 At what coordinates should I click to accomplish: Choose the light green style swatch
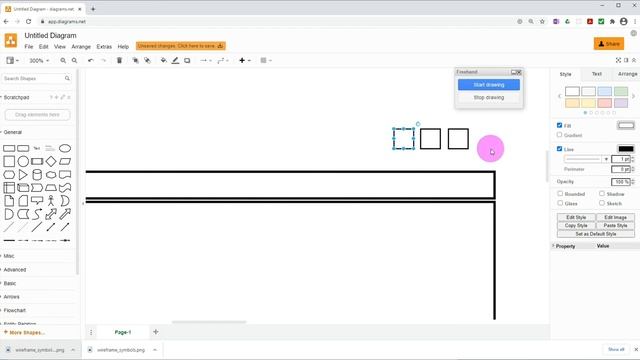point(621,91)
